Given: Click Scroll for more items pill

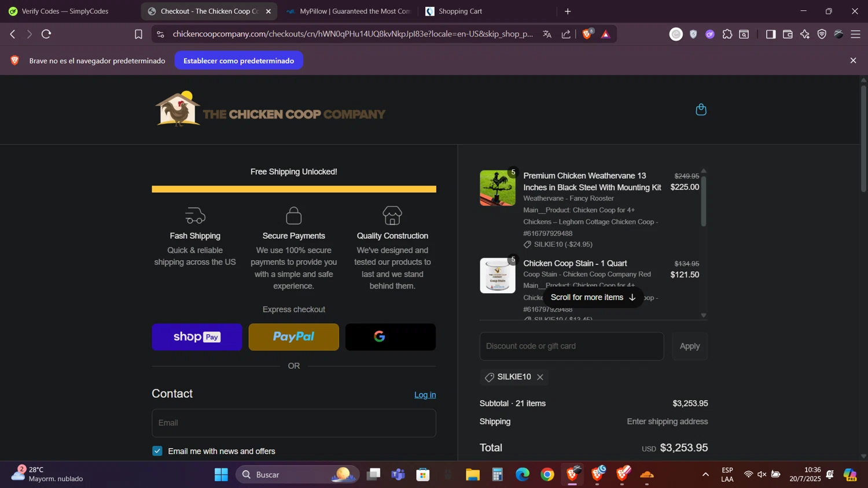Looking at the screenshot, I should 593,297.
